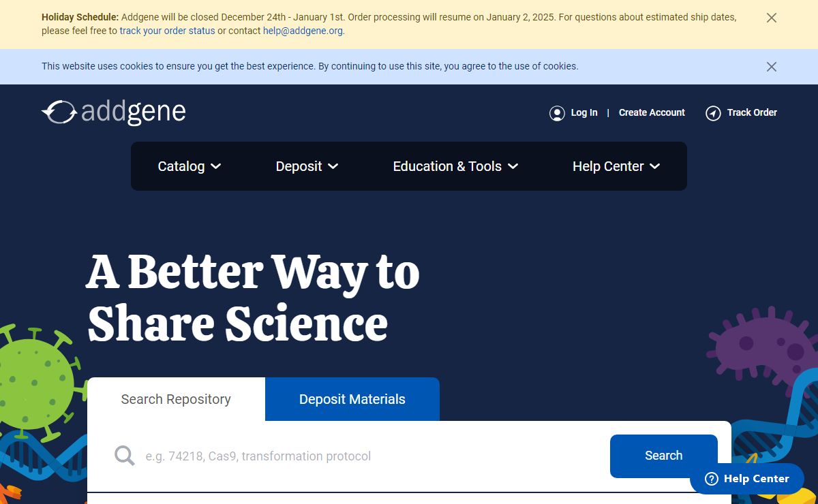
Task: Open the floating Help Center button
Action: 747,479
